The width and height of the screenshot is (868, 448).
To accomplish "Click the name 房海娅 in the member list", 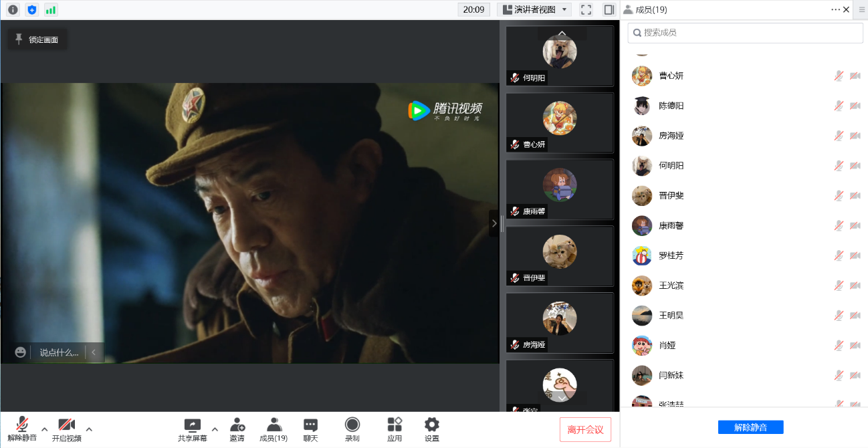I will [x=671, y=136].
